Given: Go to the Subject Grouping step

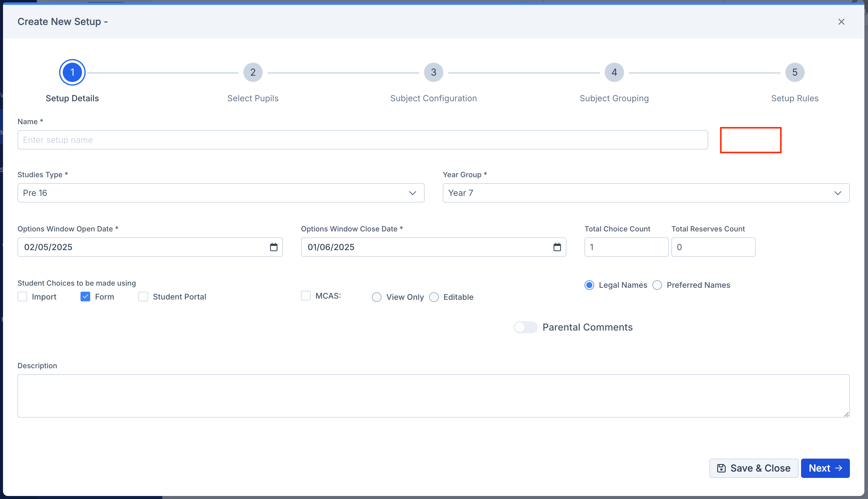Looking at the screenshot, I should coord(614,72).
